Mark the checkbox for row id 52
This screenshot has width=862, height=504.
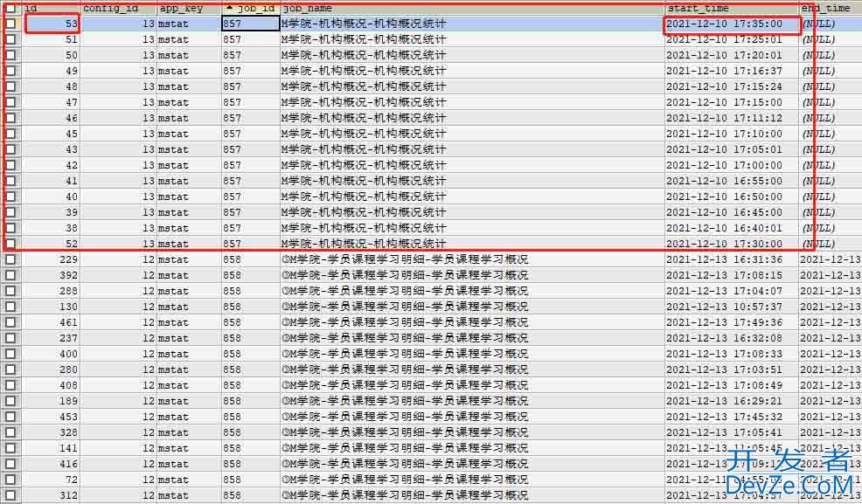click(10, 244)
